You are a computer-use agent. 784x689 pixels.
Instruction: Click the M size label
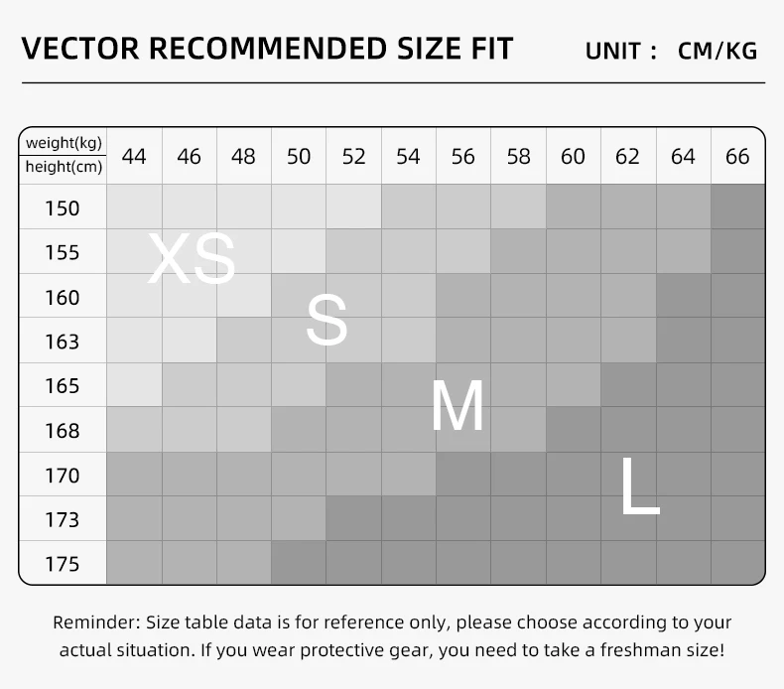tap(457, 405)
